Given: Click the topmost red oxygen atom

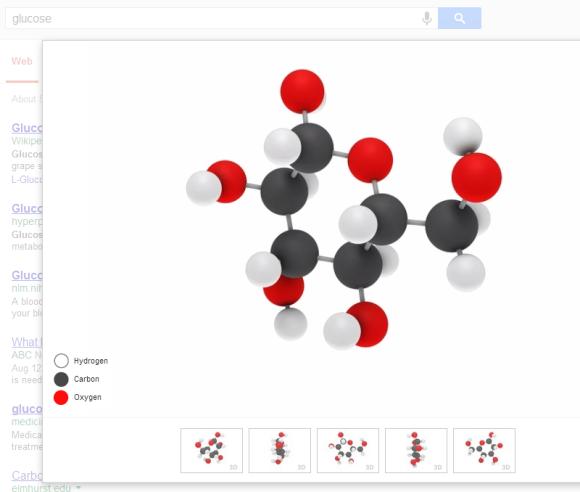Looking at the screenshot, I should [x=302, y=91].
